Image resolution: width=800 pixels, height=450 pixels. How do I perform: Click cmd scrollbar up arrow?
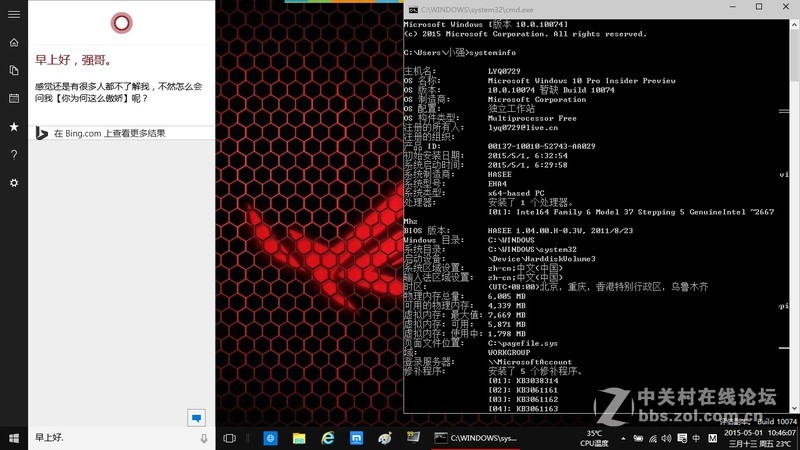pyautogui.click(x=794, y=23)
